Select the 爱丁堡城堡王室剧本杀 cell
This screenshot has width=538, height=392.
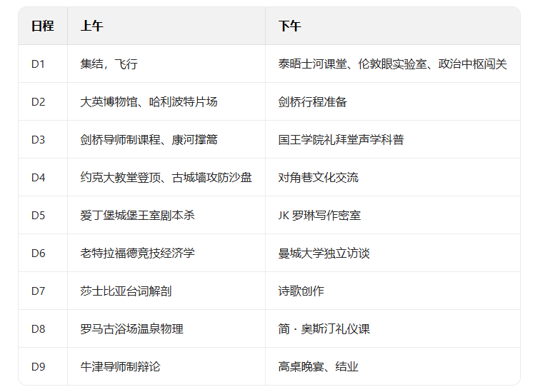pyautogui.click(x=137, y=216)
